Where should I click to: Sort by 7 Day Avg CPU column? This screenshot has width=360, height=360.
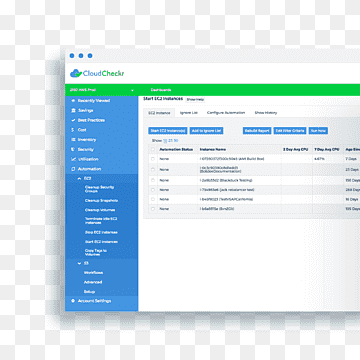(327, 149)
